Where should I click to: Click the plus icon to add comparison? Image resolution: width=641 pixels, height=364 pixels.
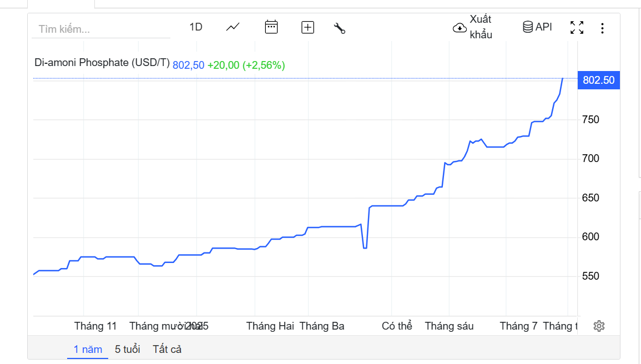coord(307,27)
